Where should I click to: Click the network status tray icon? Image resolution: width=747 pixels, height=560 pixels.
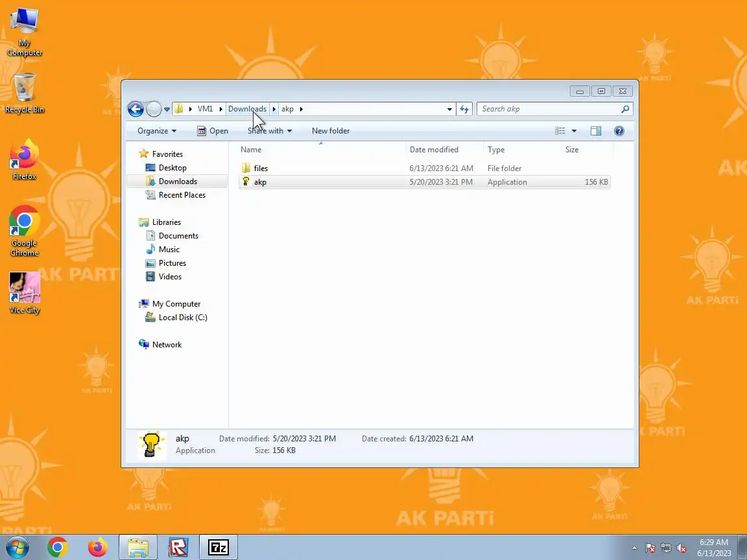666,548
